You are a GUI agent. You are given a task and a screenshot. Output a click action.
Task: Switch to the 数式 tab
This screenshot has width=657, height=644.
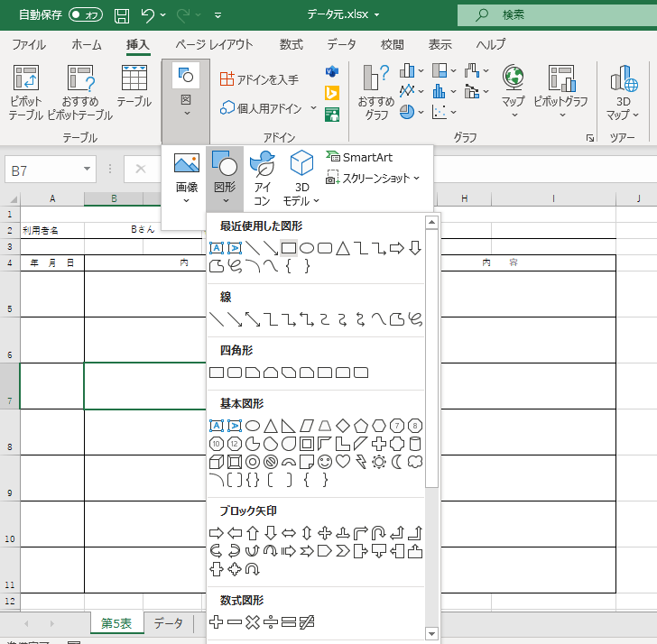[291, 44]
